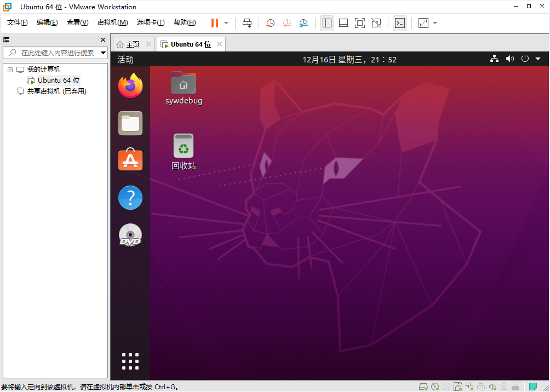Open the 文件(F) menu
Viewport: 550px width, 392px height.
(x=17, y=22)
